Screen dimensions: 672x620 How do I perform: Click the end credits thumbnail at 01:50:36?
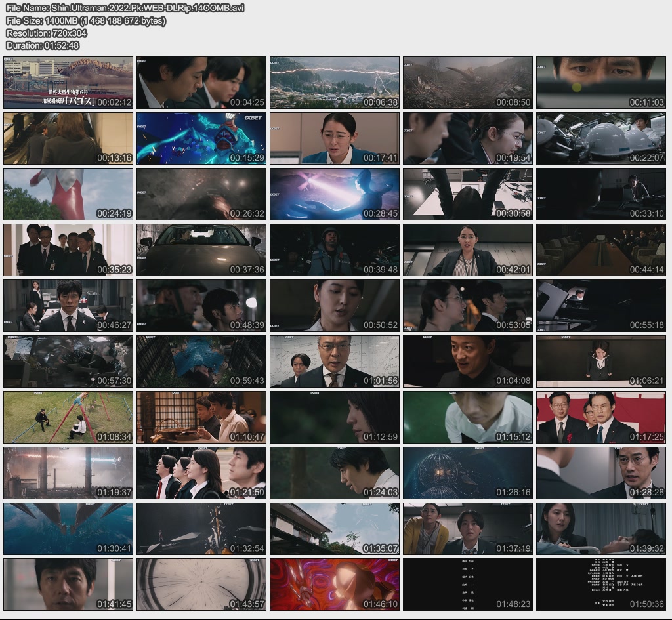pyautogui.click(x=600, y=585)
